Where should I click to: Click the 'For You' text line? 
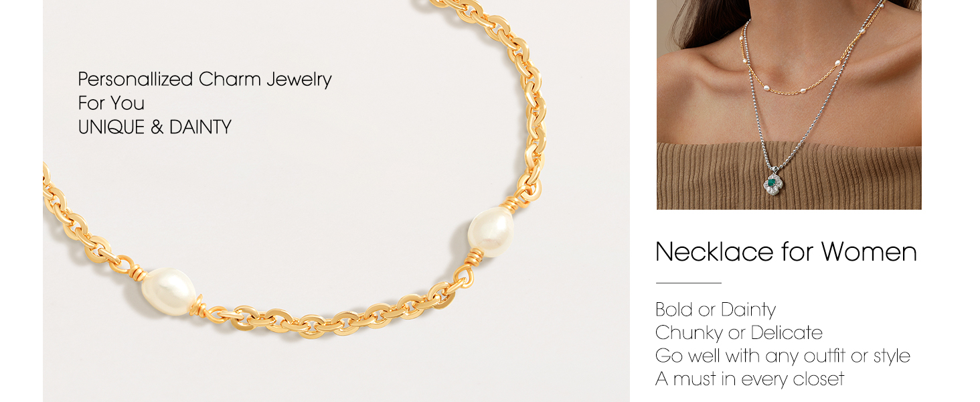tap(111, 103)
